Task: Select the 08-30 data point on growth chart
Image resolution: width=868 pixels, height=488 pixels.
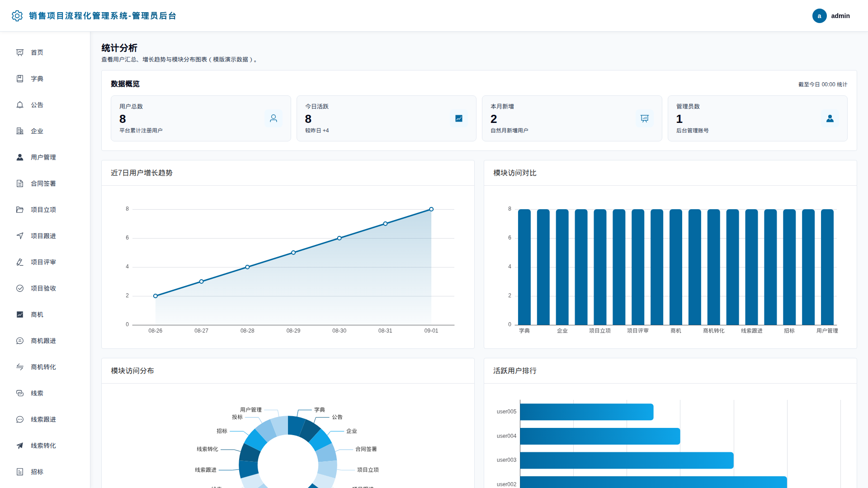Action: 340,238
